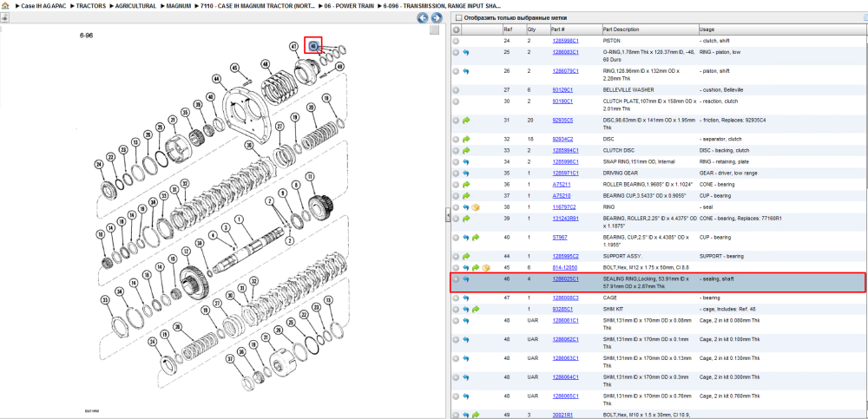Open the '06 - POWER TRAIN' breadcrumb
This screenshot has width=868, height=419.
(x=349, y=6)
